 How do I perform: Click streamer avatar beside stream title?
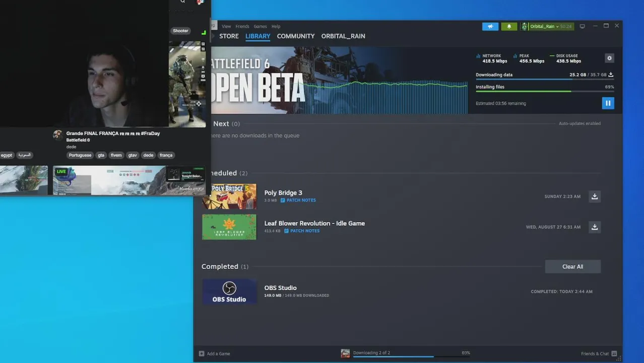[x=58, y=135]
